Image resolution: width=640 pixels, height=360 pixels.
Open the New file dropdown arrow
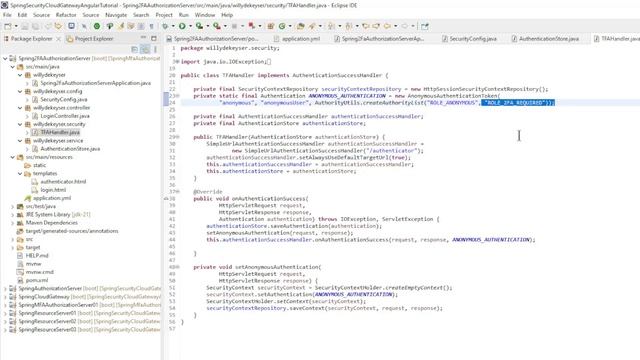(16, 26)
